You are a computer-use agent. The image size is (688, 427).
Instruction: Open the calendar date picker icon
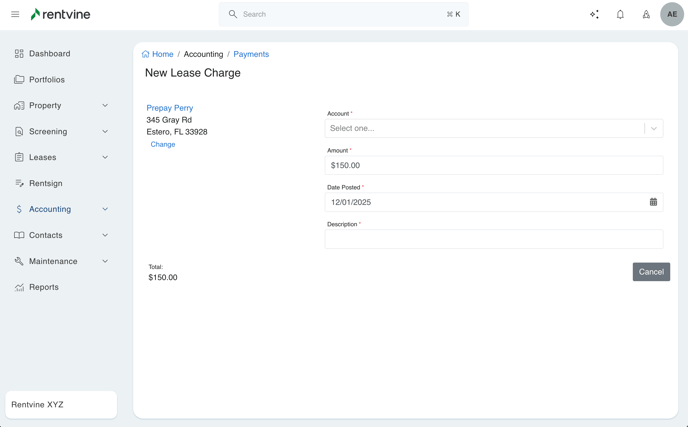(x=653, y=202)
